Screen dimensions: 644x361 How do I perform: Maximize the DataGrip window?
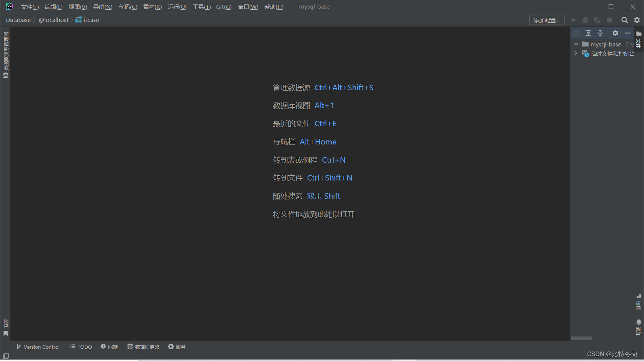pos(611,7)
